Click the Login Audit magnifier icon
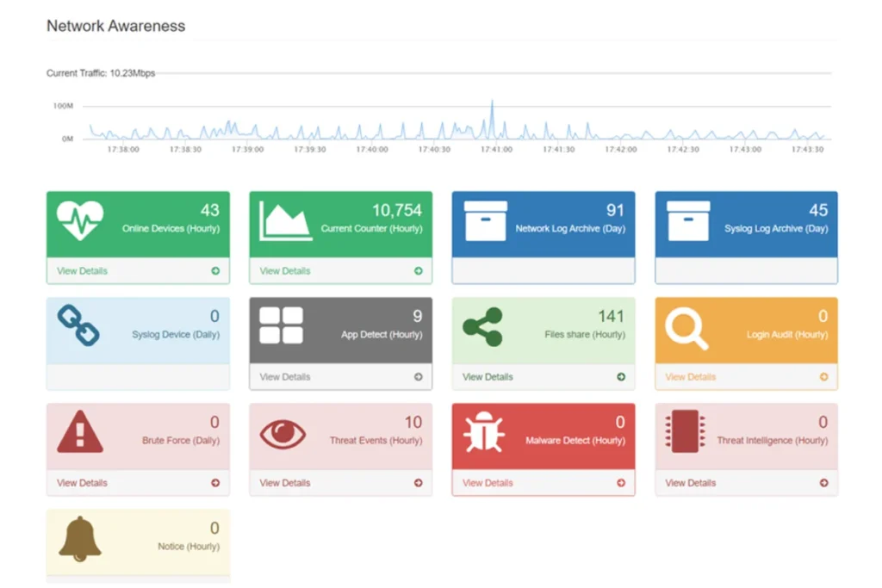 point(686,328)
